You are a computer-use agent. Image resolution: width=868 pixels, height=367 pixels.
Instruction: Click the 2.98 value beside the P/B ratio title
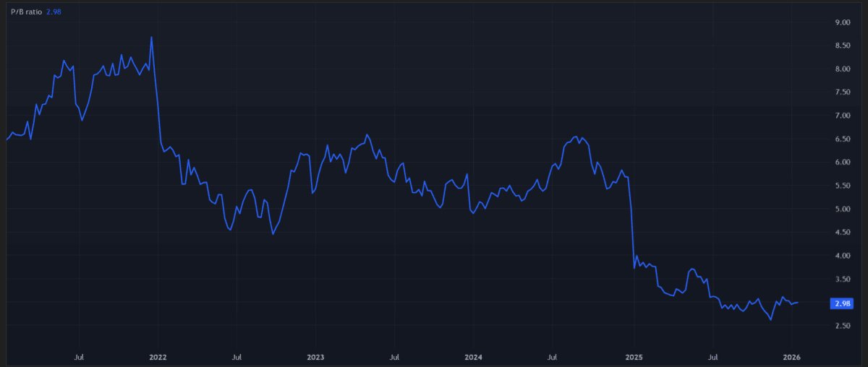tap(55, 12)
